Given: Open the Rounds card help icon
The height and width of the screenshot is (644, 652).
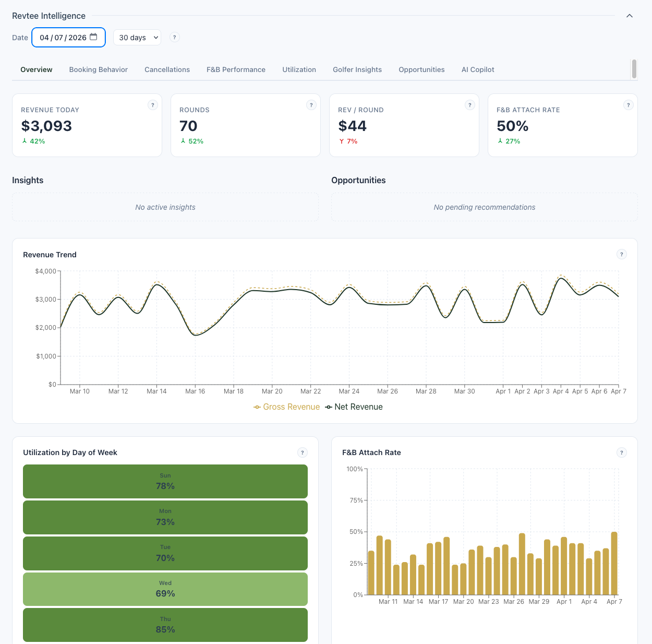Looking at the screenshot, I should tap(311, 105).
